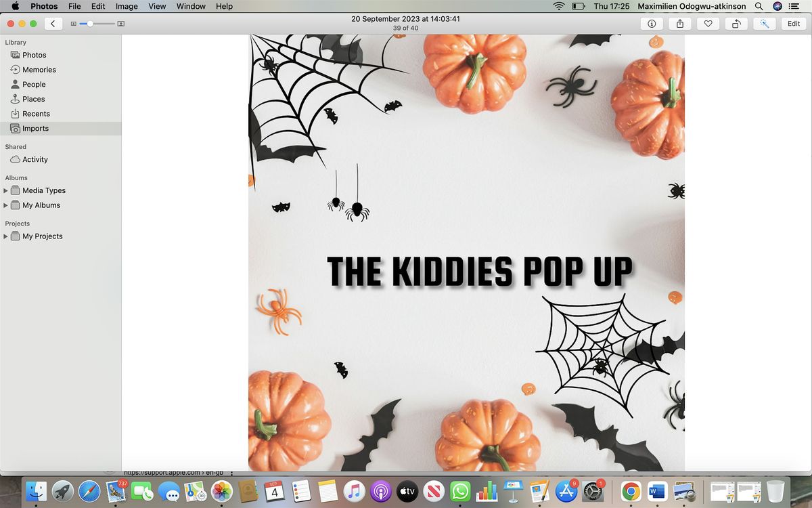This screenshot has height=508, width=812.
Task: Select Recents in the sidebar
Action: click(36, 114)
